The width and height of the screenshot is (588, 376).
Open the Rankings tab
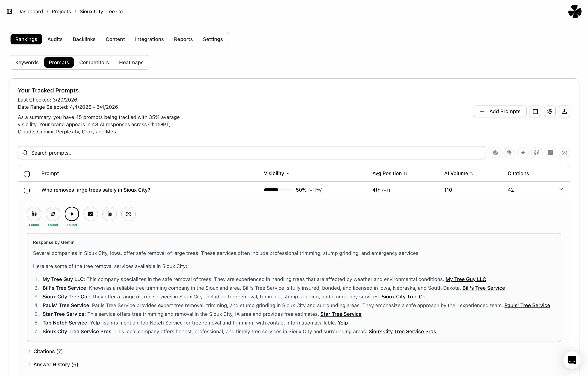tap(26, 39)
